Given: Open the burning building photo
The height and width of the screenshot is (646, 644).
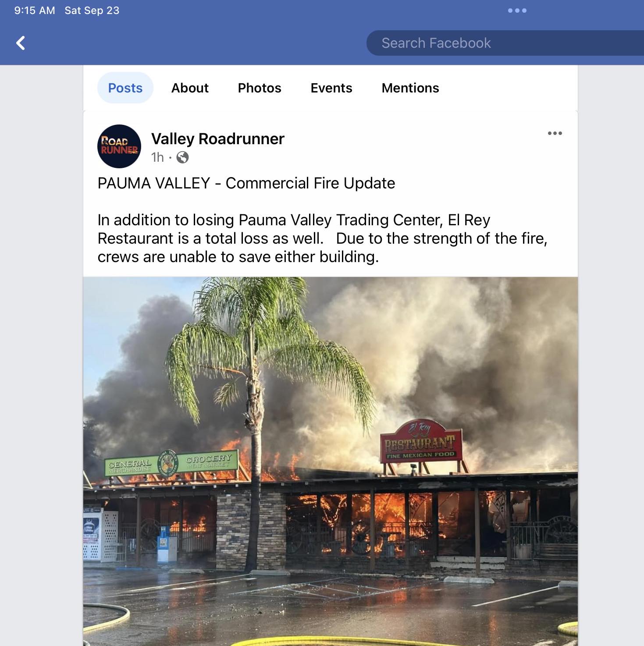Looking at the screenshot, I should [331, 461].
